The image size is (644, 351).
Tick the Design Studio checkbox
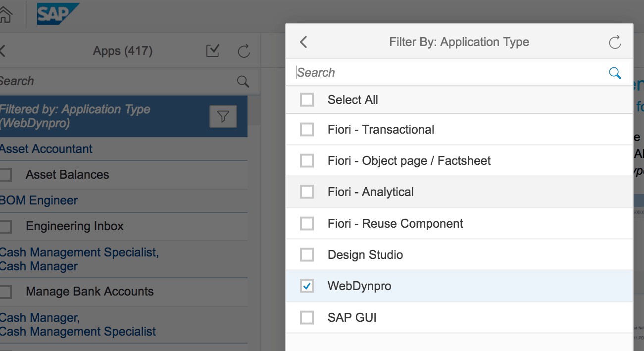coord(307,255)
